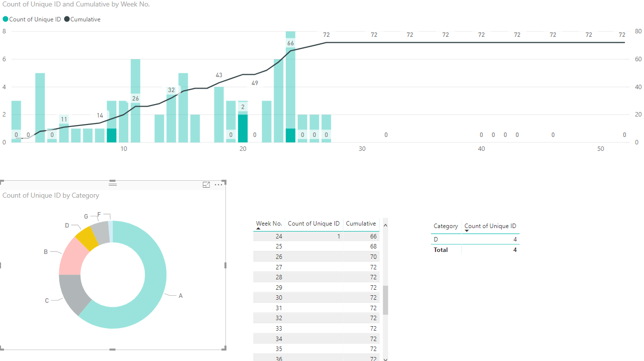Select Week No. 30 row in table
This screenshot has height=361, width=644.
click(x=316, y=298)
